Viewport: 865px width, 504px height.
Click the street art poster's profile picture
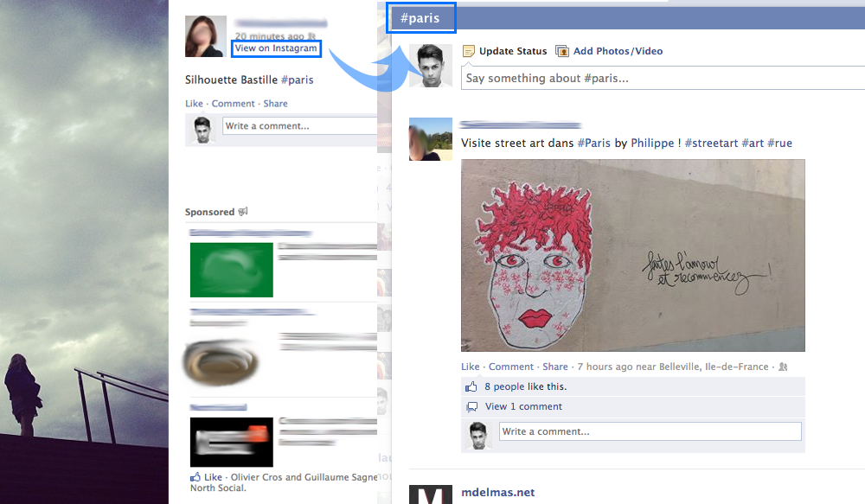pos(430,139)
